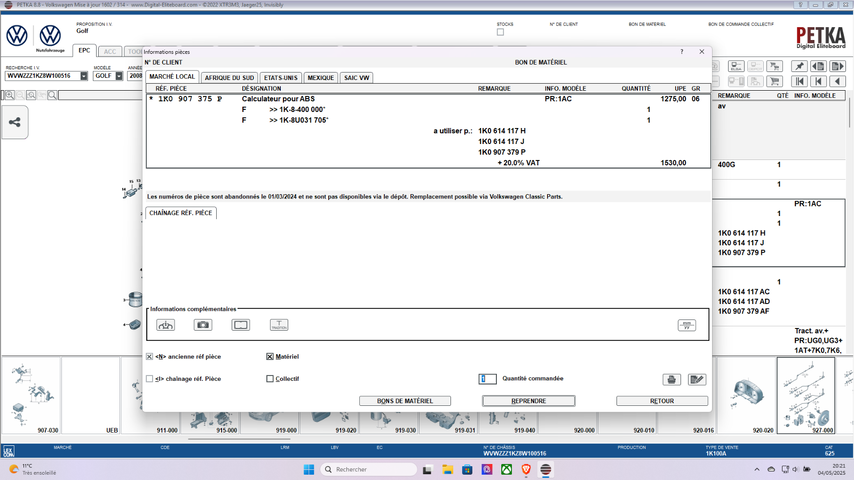
Task: Go back one illustration arrow icon
Action: click(x=837, y=82)
